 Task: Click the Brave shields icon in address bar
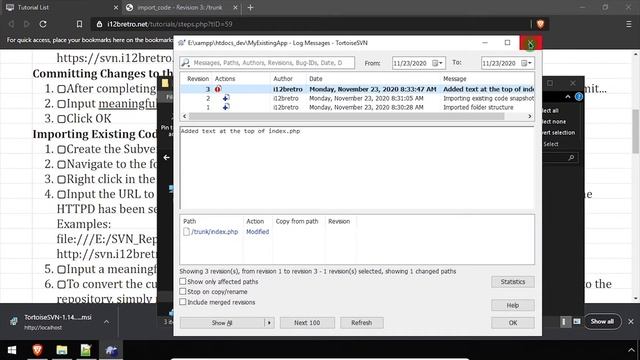pos(540,24)
